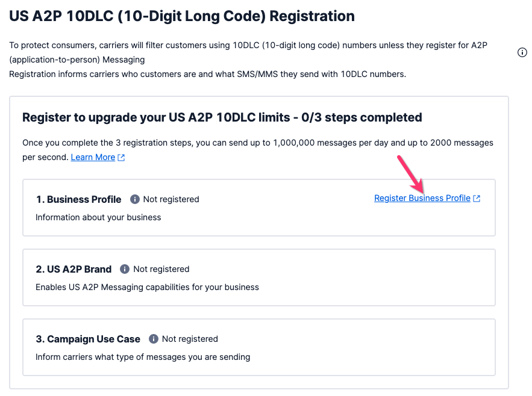
Task: Click the info icon next to Campaign Use Case
Action: (154, 339)
